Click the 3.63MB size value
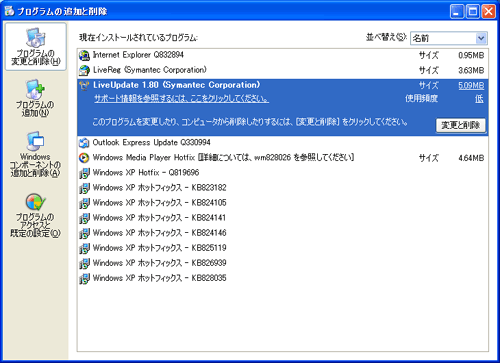The width and height of the screenshot is (500, 363). tap(471, 70)
